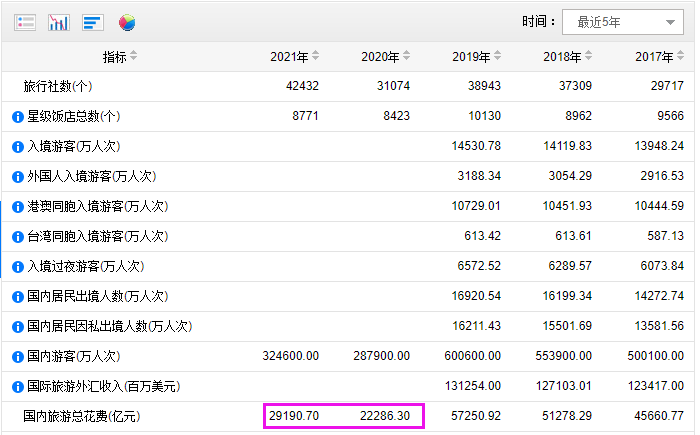Show info for 港澳同胞入境游客(万人次)
The width and height of the screenshot is (700, 435).
click(17, 207)
